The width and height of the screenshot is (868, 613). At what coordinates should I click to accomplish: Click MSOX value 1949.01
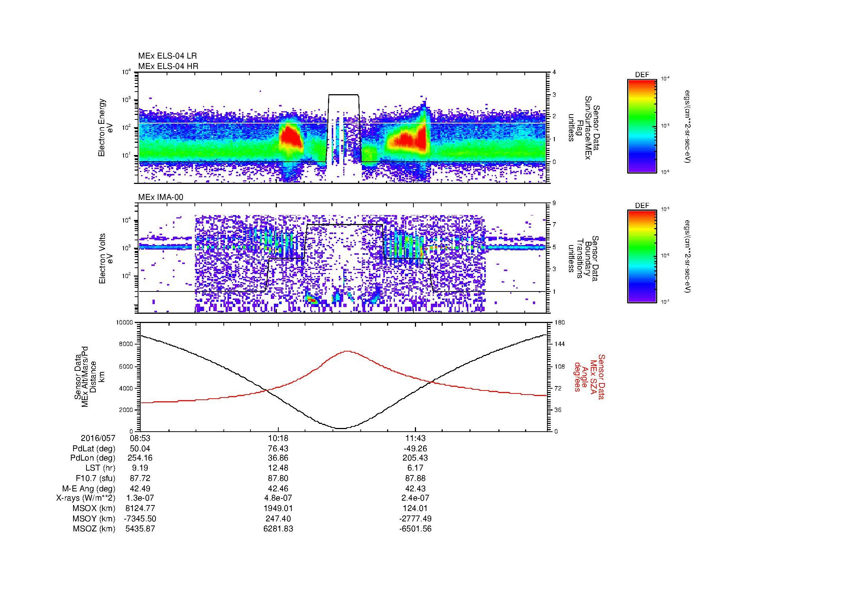pyautogui.click(x=278, y=508)
